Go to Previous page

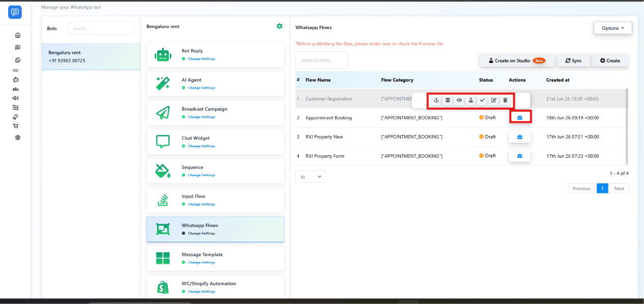pyautogui.click(x=581, y=188)
